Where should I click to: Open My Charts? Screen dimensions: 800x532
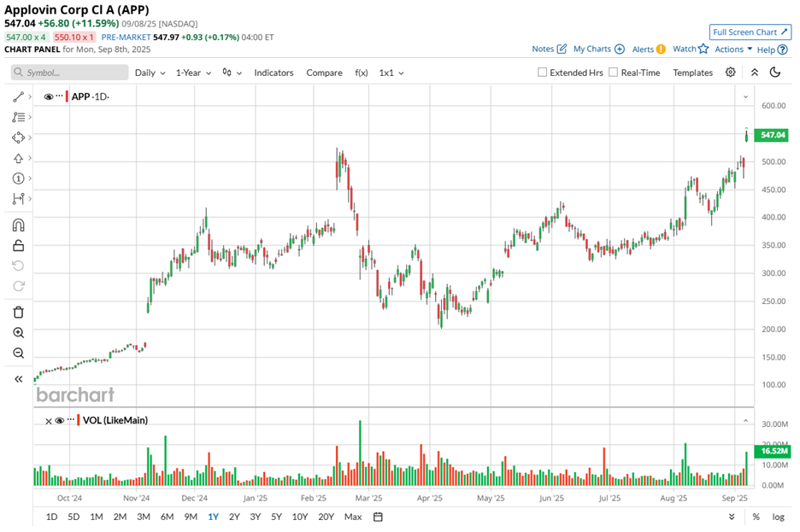(x=599, y=49)
